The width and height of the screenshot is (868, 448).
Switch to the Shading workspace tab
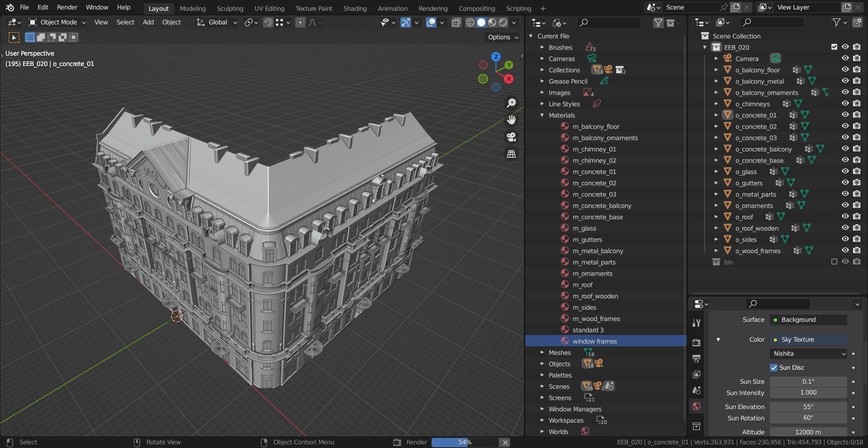[355, 8]
